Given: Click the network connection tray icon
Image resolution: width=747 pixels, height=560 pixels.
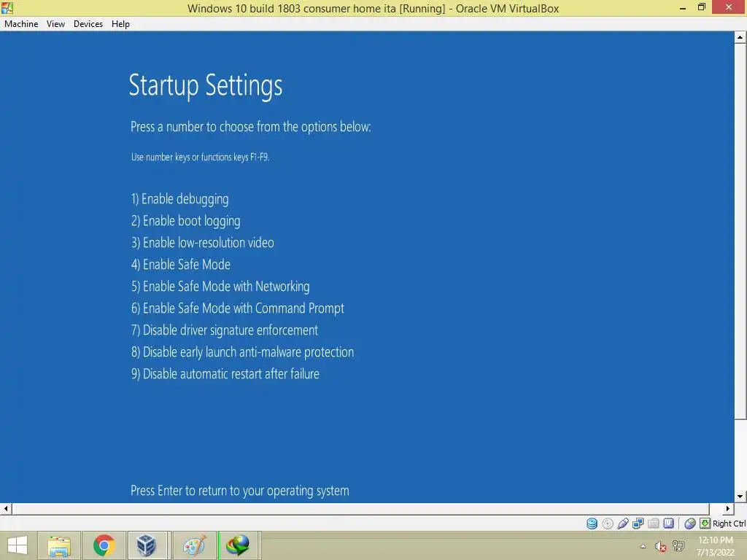Looking at the screenshot, I should pyautogui.click(x=678, y=546).
